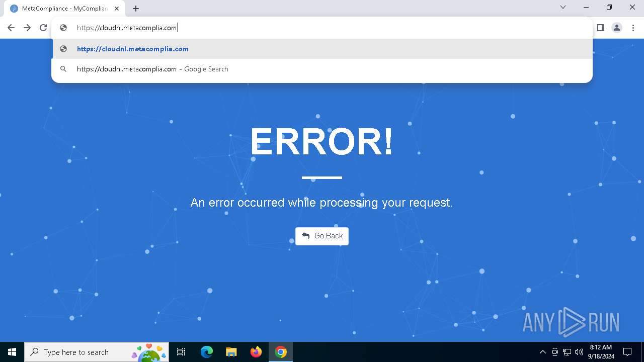The height and width of the screenshot is (362, 644).
Task: Toggle the browser side panel
Action: (x=601, y=28)
